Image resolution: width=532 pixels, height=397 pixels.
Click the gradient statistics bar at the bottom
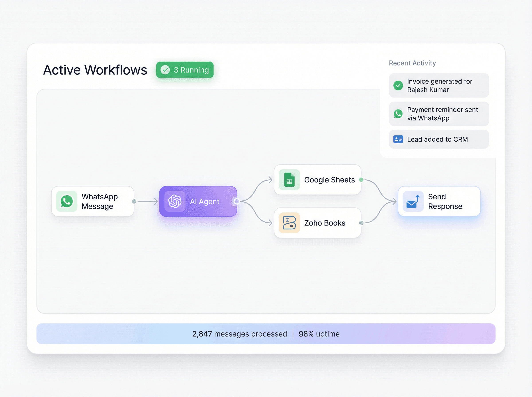tap(266, 334)
